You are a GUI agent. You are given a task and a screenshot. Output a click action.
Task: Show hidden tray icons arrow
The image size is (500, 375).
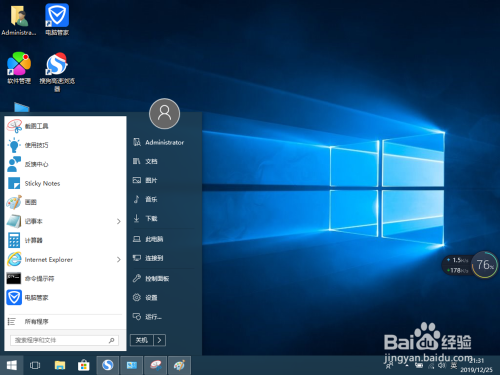pyautogui.click(x=407, y=366)
